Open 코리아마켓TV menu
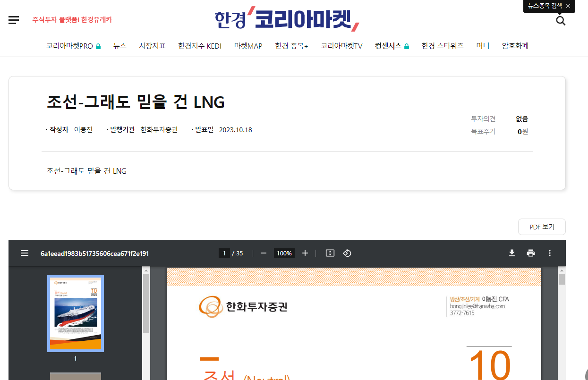Image resolution: width=588 pixels, height=380 pixels. click(341, 46)
